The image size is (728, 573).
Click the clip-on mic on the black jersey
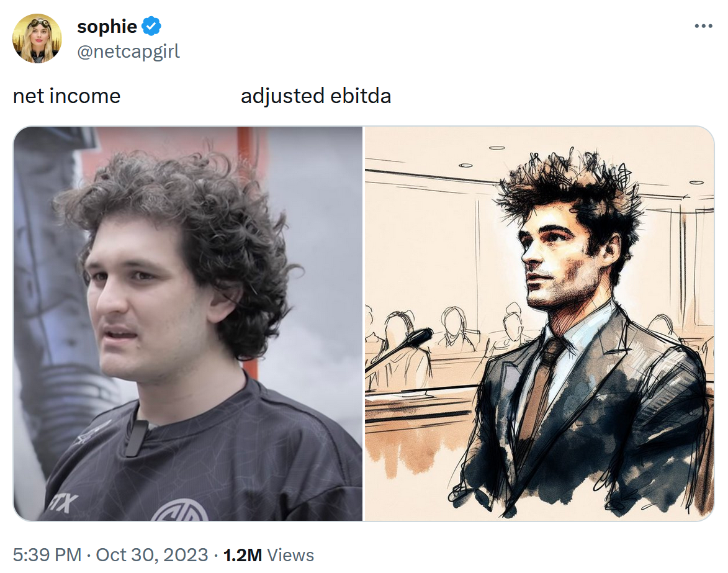pyautogui.click(x=133, y=438)
